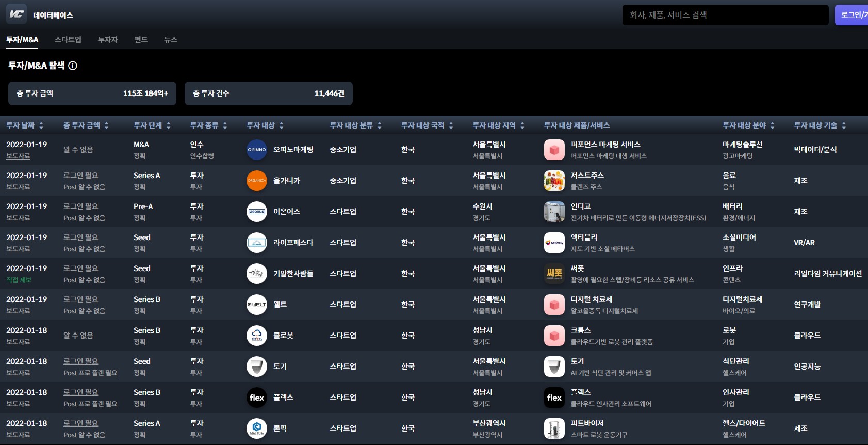868x445 pixels.
Task: Sort by 투자 대상 국적 column
Action: point(427,125)
